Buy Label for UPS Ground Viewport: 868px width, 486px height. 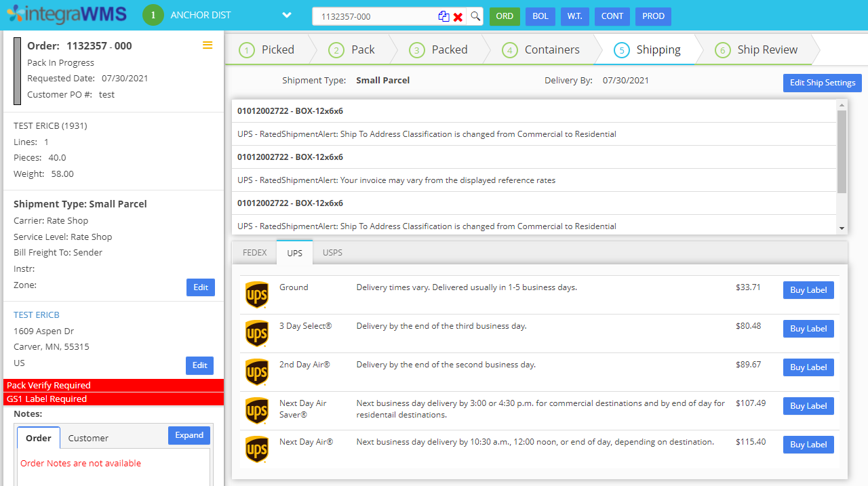[x=808, y=290]
